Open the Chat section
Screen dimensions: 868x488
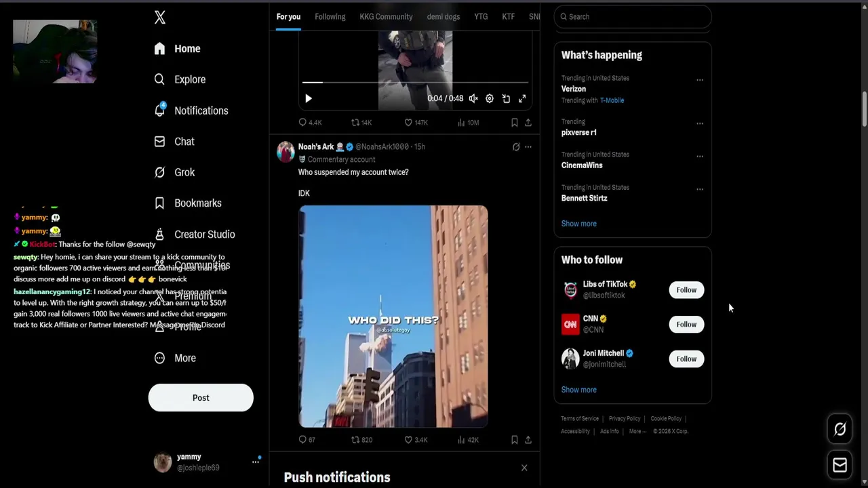(x=174, y=142)
